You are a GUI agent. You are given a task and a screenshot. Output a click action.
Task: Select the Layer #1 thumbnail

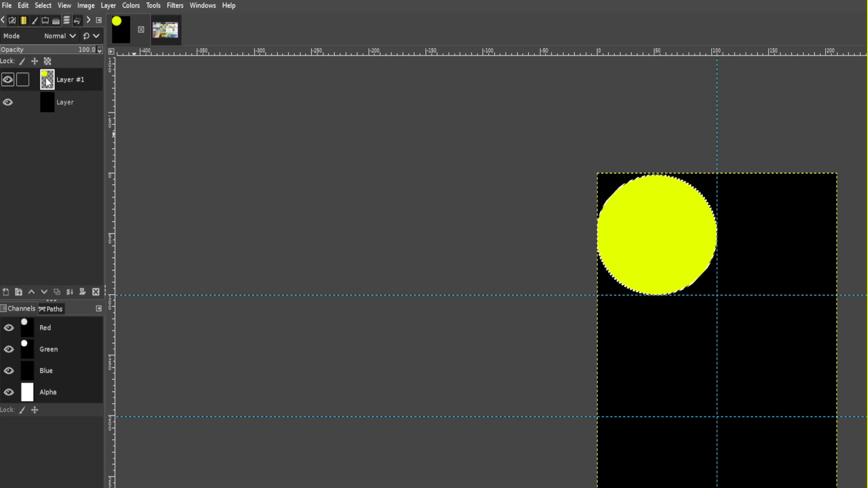(47, 80)
